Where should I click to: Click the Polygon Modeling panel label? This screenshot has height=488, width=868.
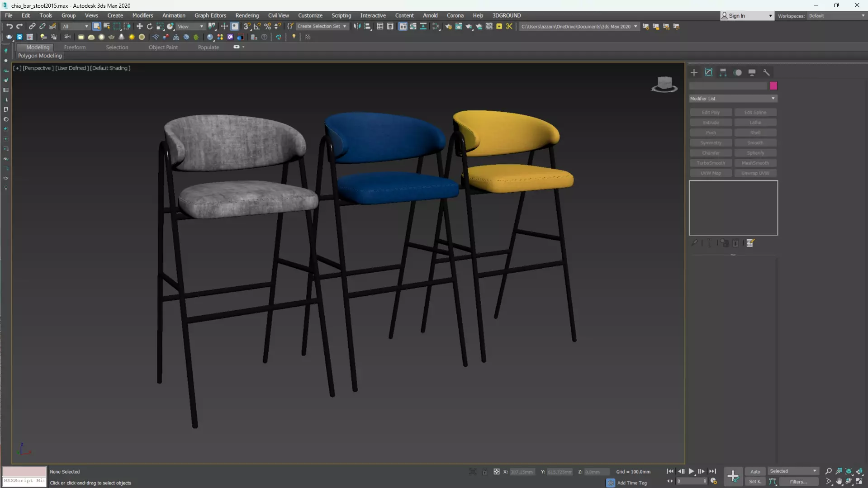tap(40, 56)
